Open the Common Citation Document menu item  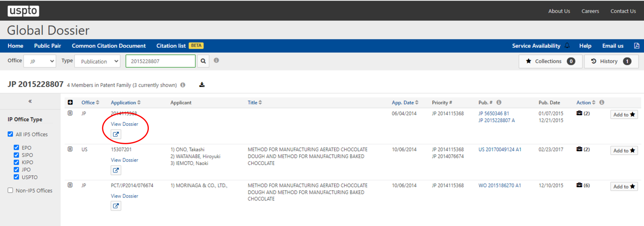pyautogui.click(x=109, y=46)
